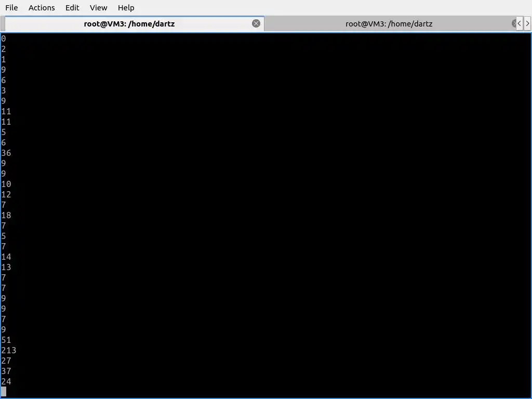Click the output value 51

pyautogui.click(x=6, y=340)
